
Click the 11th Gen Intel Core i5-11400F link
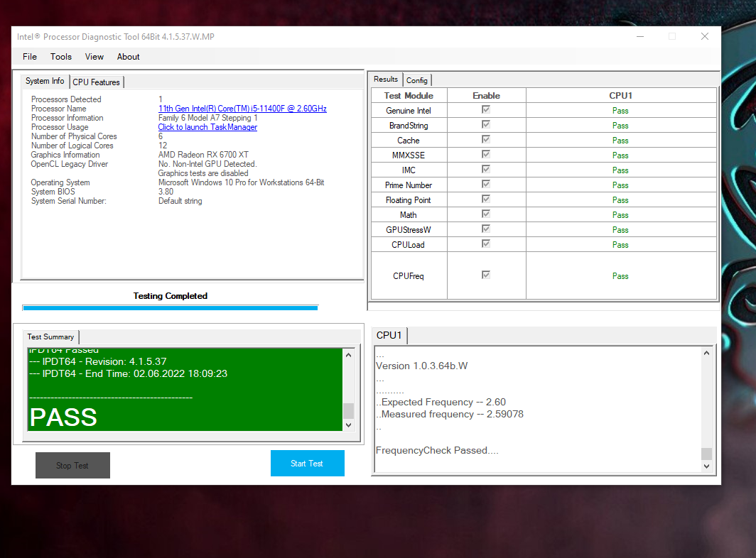242,109
